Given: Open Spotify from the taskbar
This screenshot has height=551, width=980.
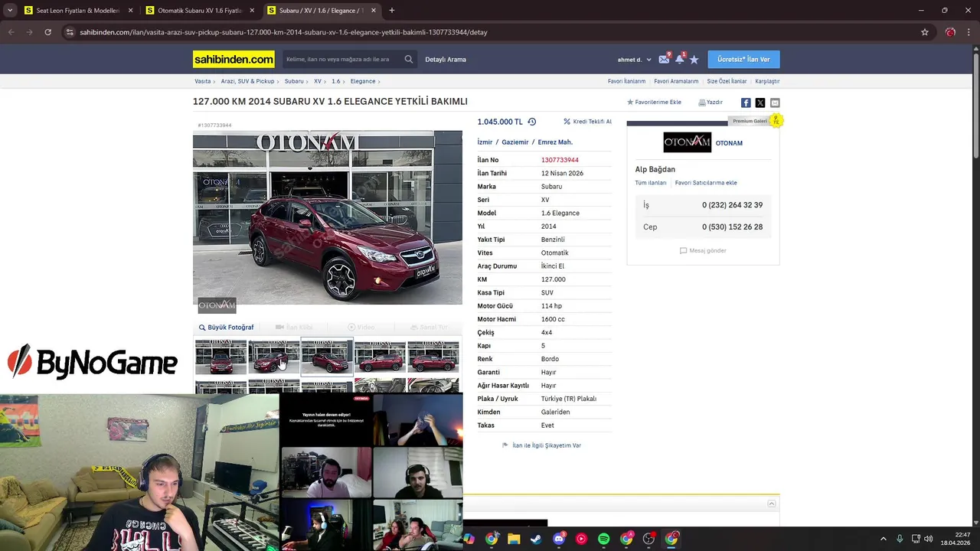Looking at the screenshot, I should point(603,539).
